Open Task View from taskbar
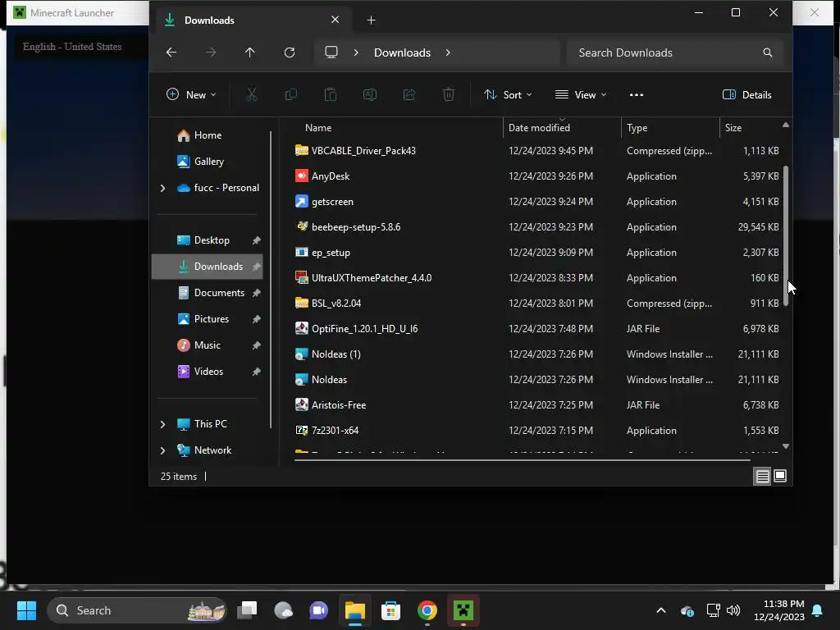The height and width of the screenshot is (630, 840). click(x=247, y=610)
